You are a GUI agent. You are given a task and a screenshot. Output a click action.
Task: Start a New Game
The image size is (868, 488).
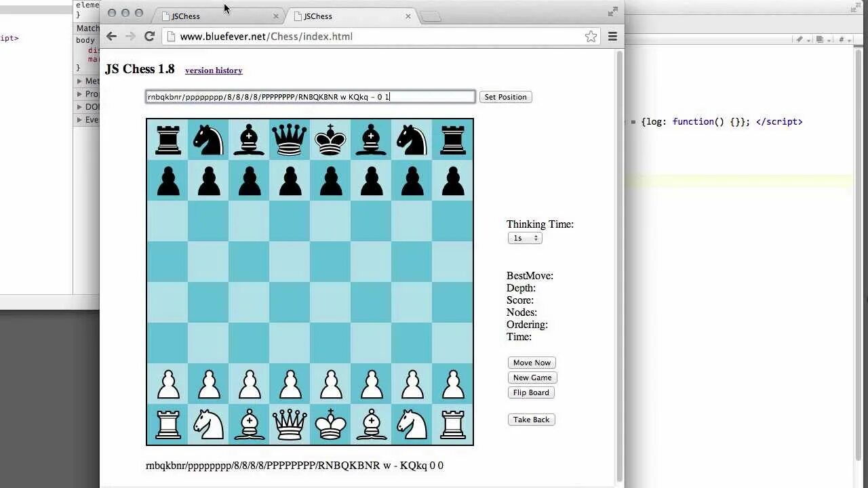tap(532, 378)
